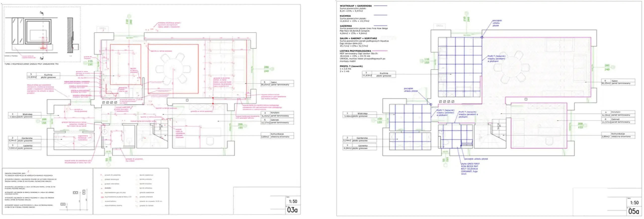Click the green 280/240 marker in drawing 05a
The image size is (644, 219).
tap(607, 67)
